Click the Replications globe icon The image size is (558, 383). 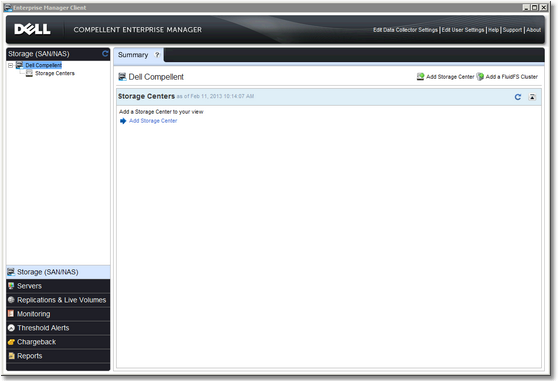point(11,300)
